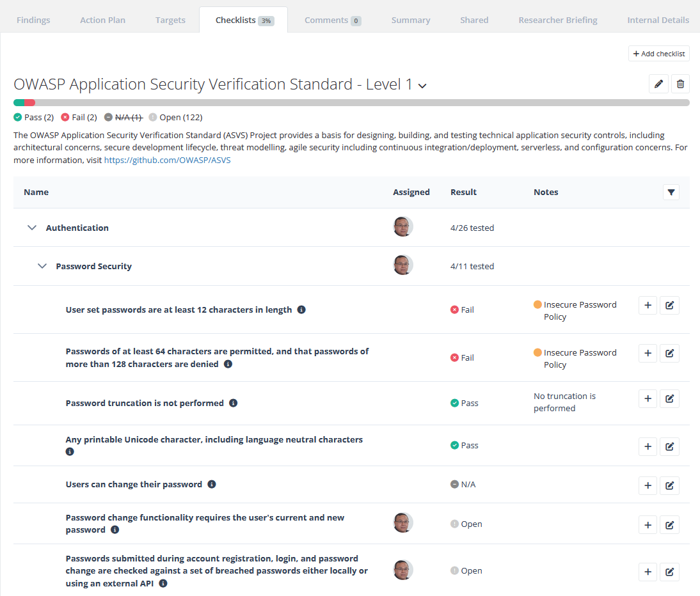700x596 pixels.
Task: Add note to 12 characters length item
Action: [x=648, y=305]
